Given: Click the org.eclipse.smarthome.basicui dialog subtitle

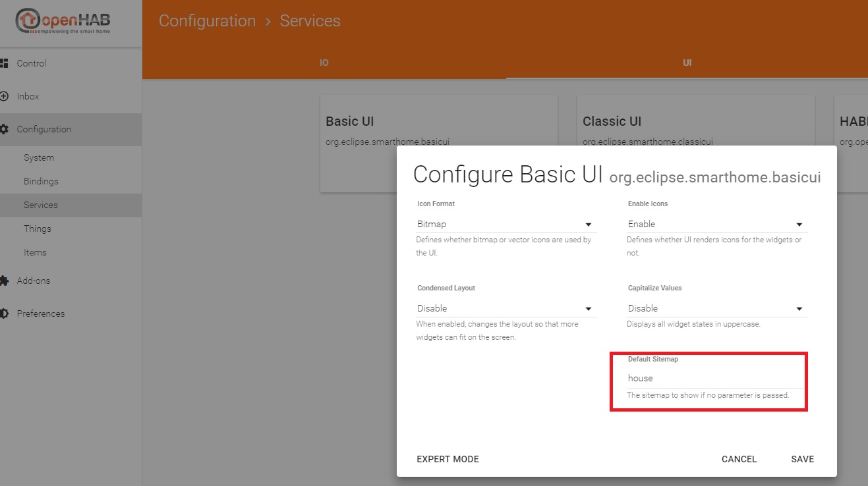Looking at the screenshot, I should point(715,177).
